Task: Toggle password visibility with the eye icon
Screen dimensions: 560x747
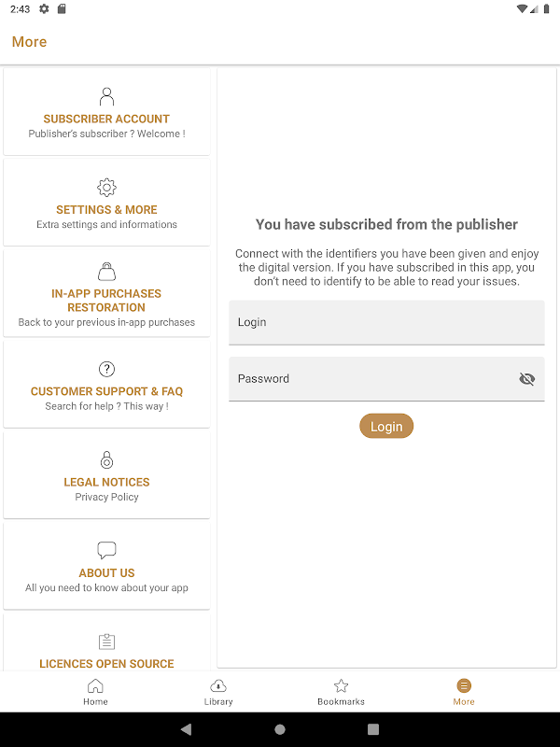Action: pos(526,379)
